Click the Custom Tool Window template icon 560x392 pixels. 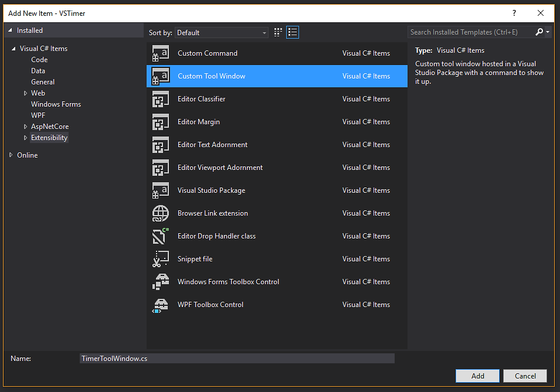[x=160, y=76]
